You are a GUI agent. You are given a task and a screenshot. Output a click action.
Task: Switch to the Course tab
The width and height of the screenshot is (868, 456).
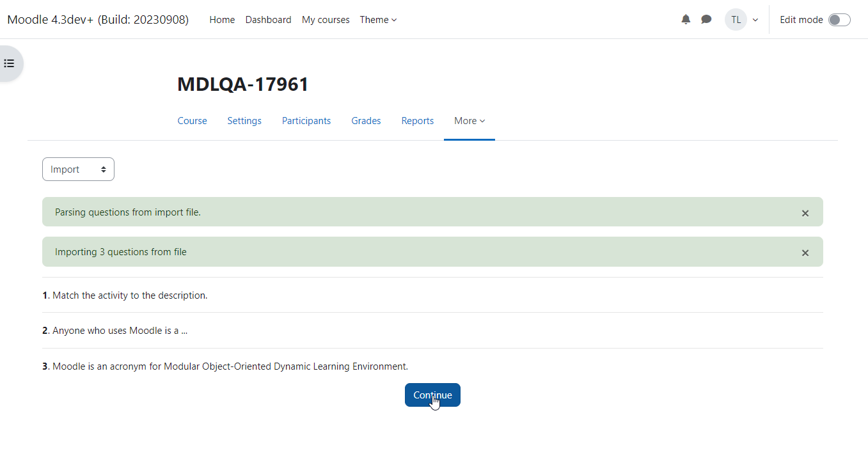192,121
